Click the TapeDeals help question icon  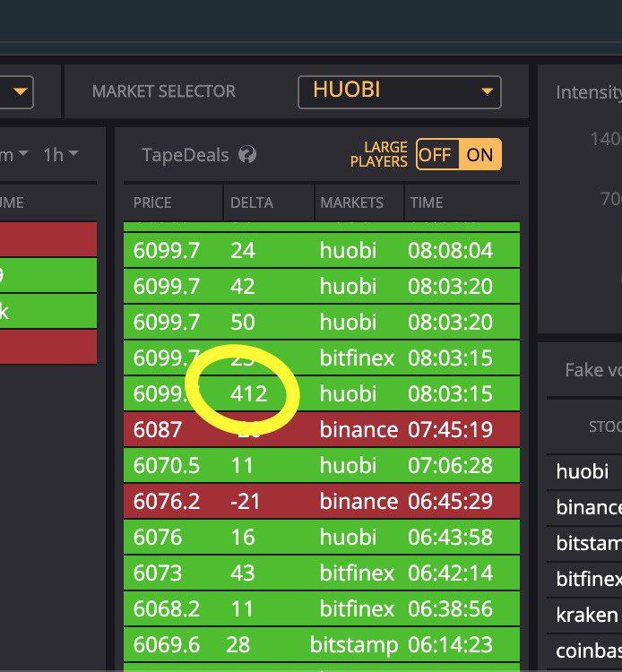click(247, 155)
